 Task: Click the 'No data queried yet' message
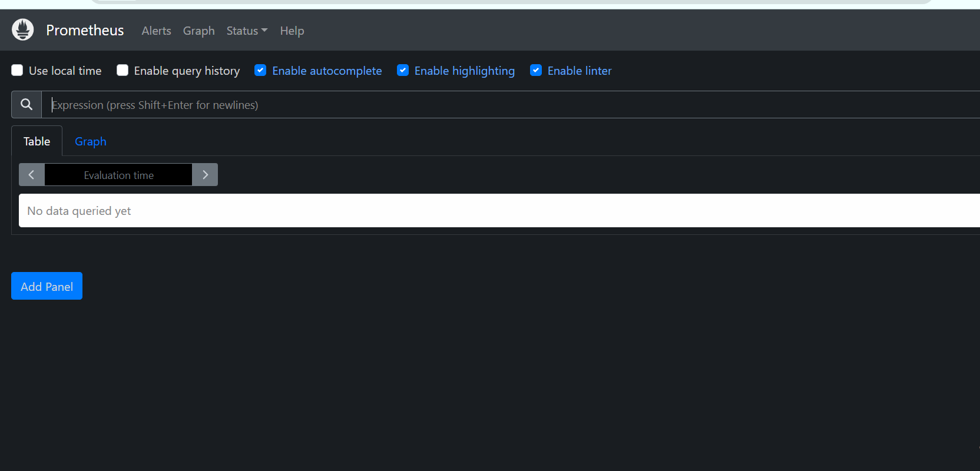[79, 211]
